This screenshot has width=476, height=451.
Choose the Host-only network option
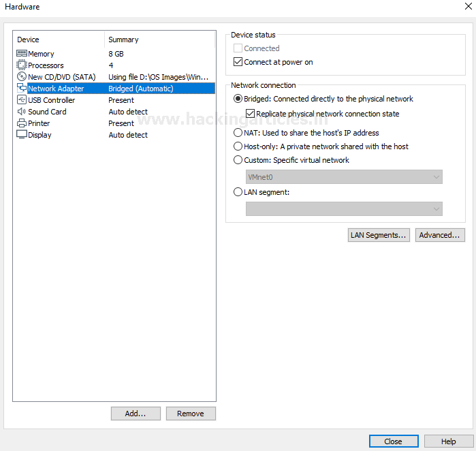(238, 146)
